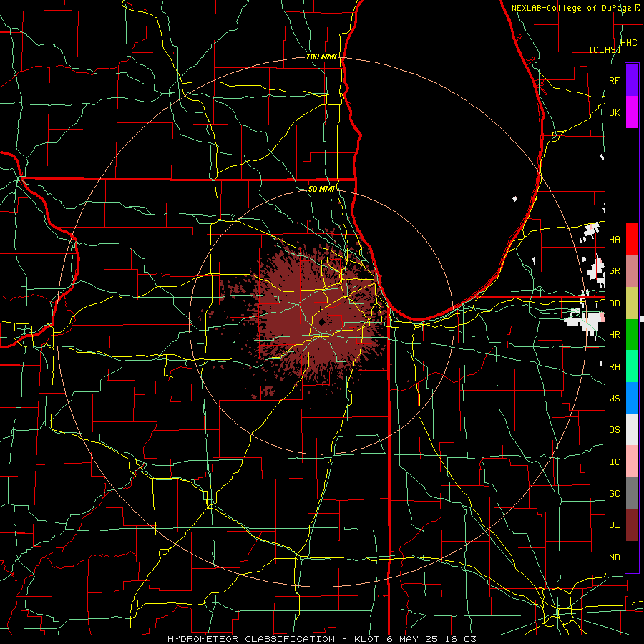Click the "GR" legend label
The width and height of the screenshot is (644, 644).
point(614,271)
